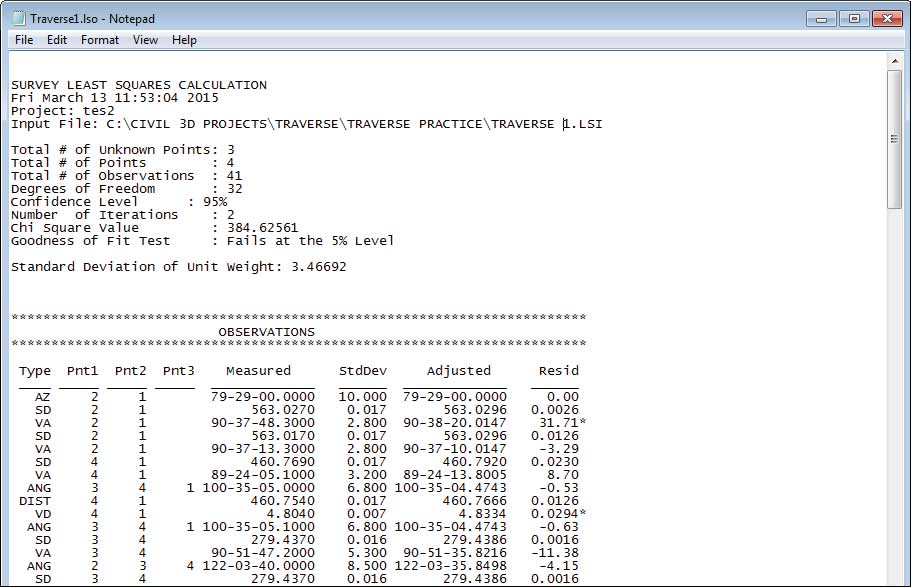Click the Total # of Observations value 41

click(234, 176)
